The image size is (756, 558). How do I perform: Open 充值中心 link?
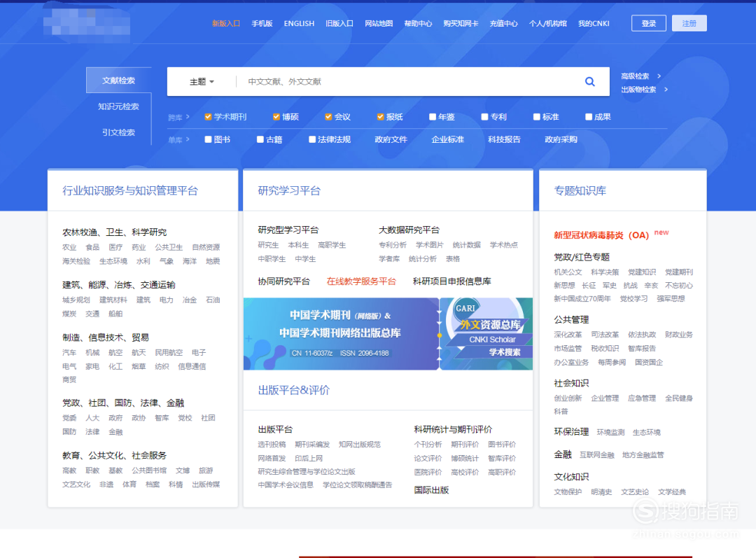pos(504,23)
